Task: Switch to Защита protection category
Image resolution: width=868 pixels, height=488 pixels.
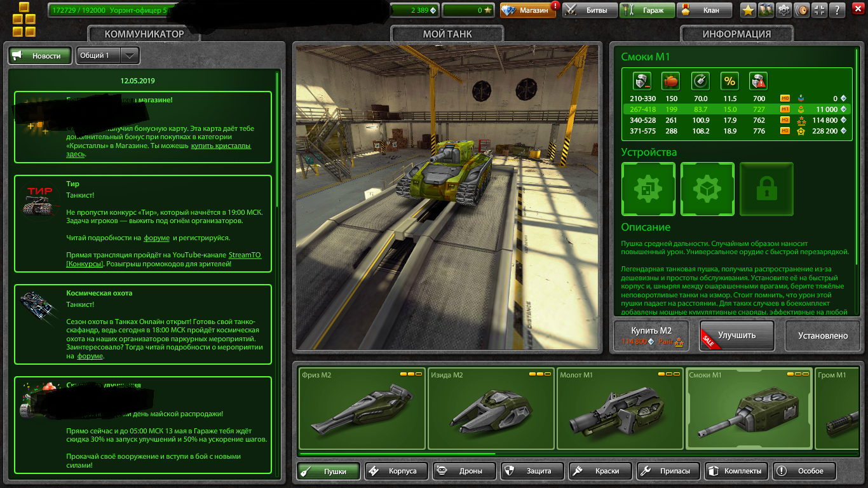Action: pos(532,471)
